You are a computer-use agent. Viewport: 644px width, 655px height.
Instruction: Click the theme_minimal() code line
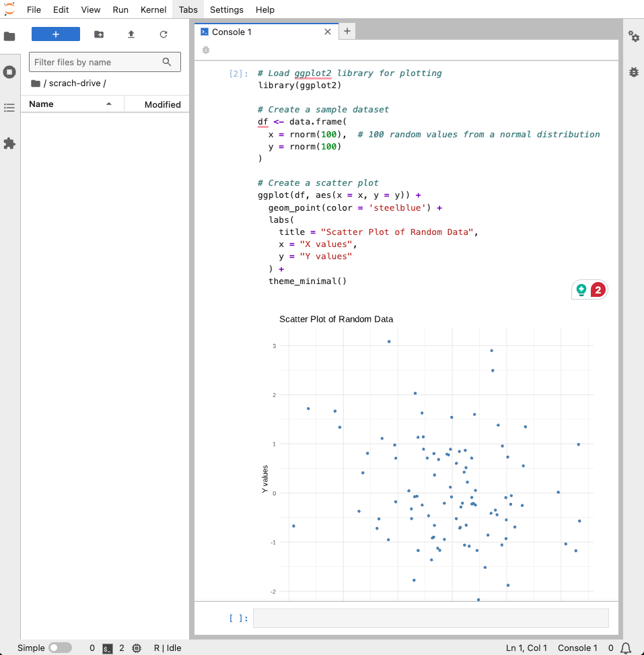point(308,281)
